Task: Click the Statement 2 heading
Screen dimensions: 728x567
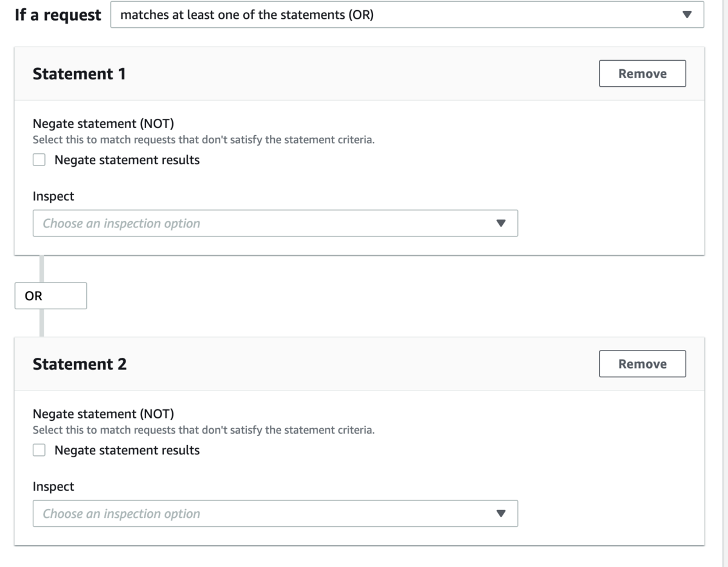Action: pos(79,364)
